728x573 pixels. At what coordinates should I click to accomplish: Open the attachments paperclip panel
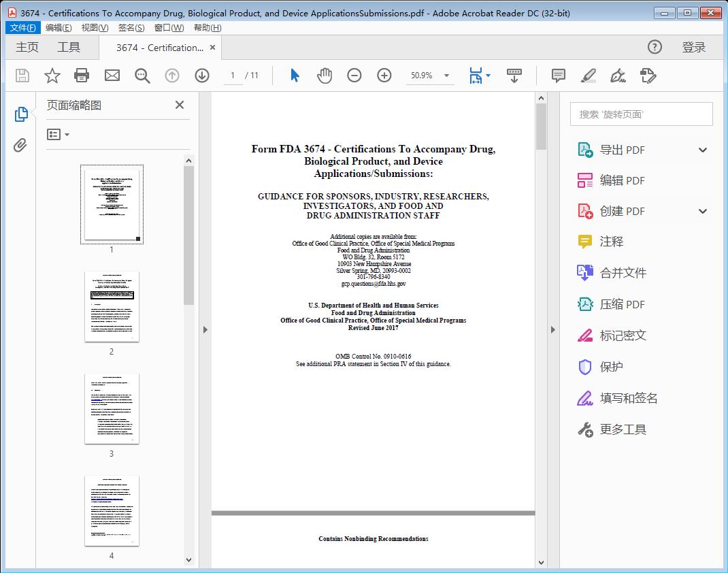[20, 144]
